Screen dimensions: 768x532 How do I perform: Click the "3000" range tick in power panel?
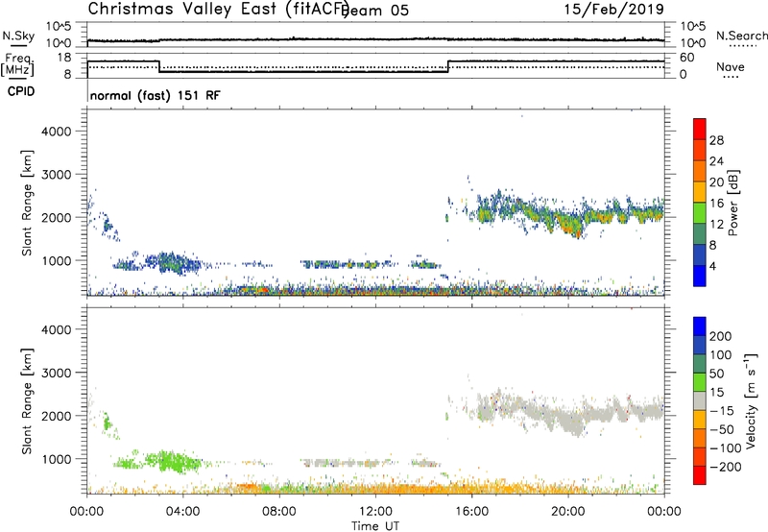[57, 175]
